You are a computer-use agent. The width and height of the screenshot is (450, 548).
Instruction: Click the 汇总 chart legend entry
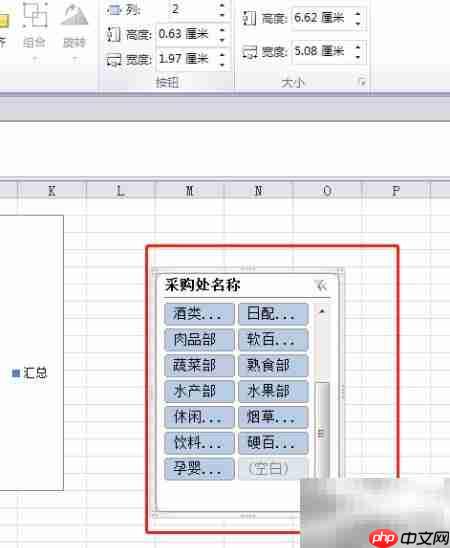(x=29, y=373)
